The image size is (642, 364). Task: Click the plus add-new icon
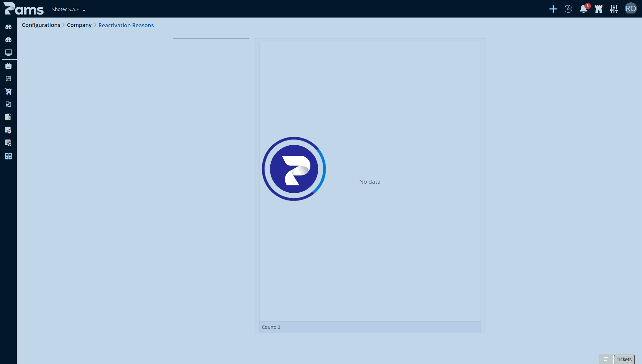[x=553, y=9]
